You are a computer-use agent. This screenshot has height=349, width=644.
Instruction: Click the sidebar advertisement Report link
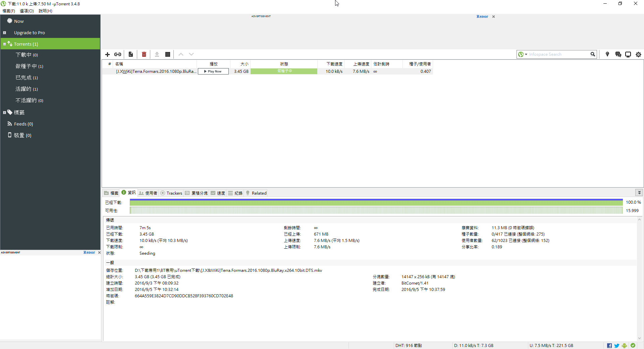coord(89,252)
